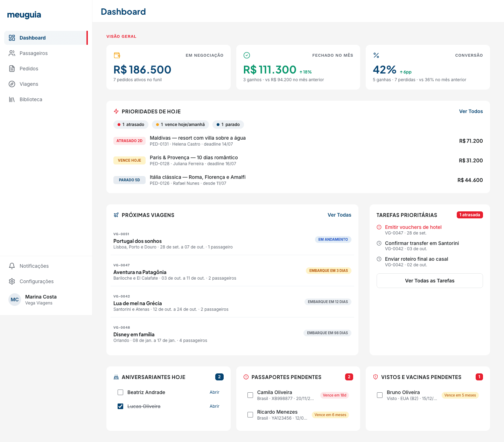Open the Lua de mel na Grécia trip
504x442 pixels.
(232, 302)
